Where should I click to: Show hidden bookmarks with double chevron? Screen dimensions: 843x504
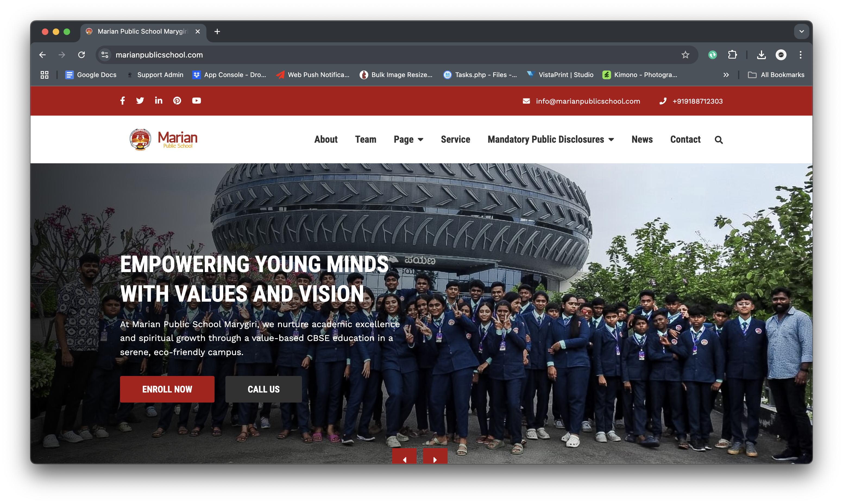click(x=726, y=75)
